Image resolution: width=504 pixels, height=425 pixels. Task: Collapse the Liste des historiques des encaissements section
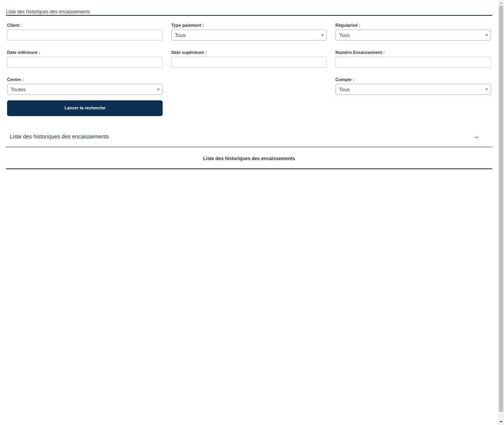(x=59, y=137)
